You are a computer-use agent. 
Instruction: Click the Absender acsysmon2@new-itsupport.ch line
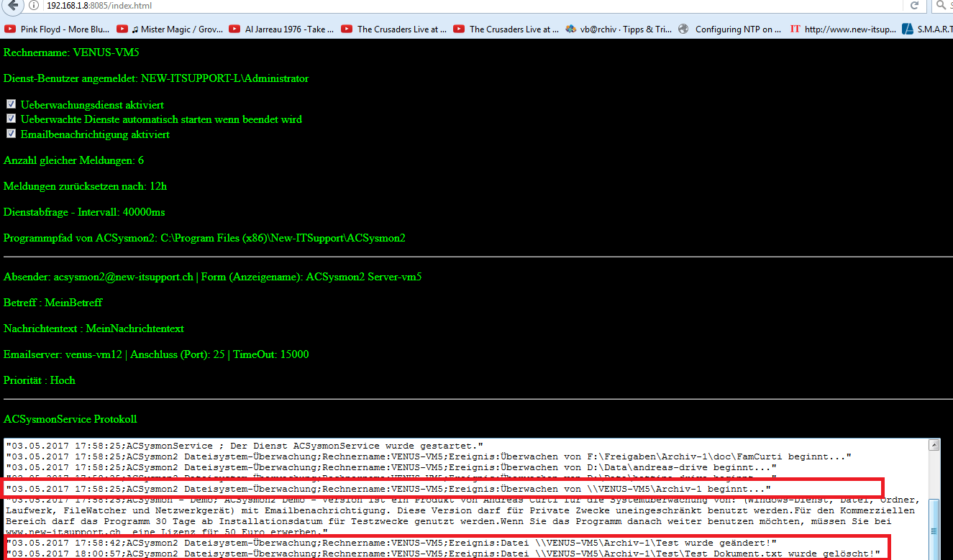[x=213, y=277]
